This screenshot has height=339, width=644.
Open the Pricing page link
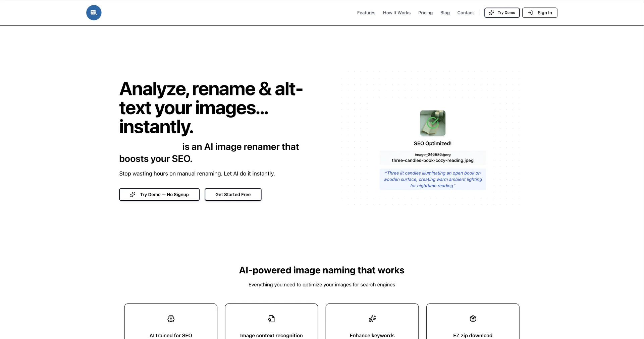tap(425, 13)
